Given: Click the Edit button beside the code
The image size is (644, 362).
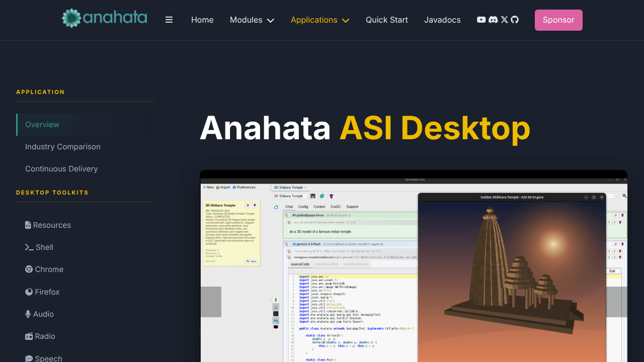Looking at the screenshot, I should [612, 271].
